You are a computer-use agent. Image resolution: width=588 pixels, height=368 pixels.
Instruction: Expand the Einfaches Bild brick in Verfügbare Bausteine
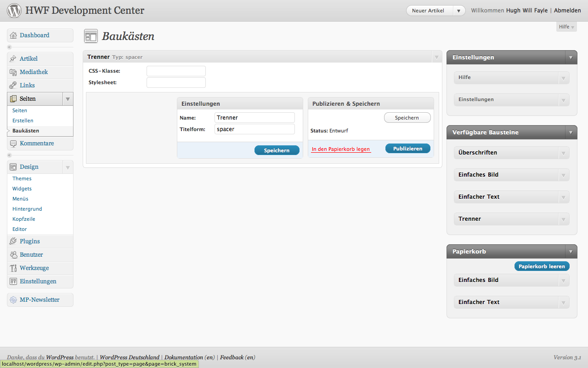click(564, 175)
